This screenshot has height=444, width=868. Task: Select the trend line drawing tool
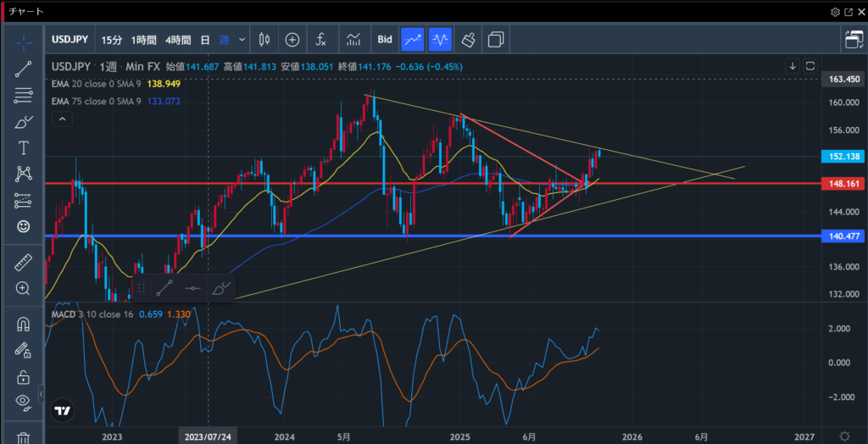coord(24,69)
